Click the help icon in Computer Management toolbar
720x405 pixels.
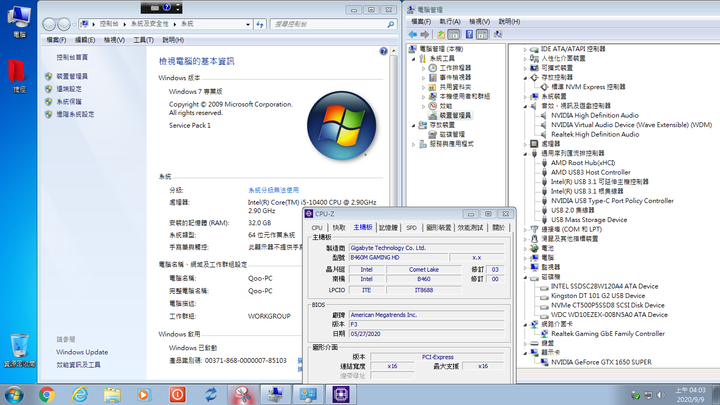469,34
